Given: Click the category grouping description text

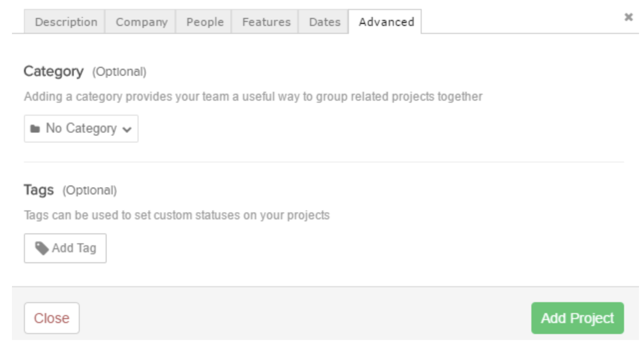Looking at the screenshot, I should [253, 97].
